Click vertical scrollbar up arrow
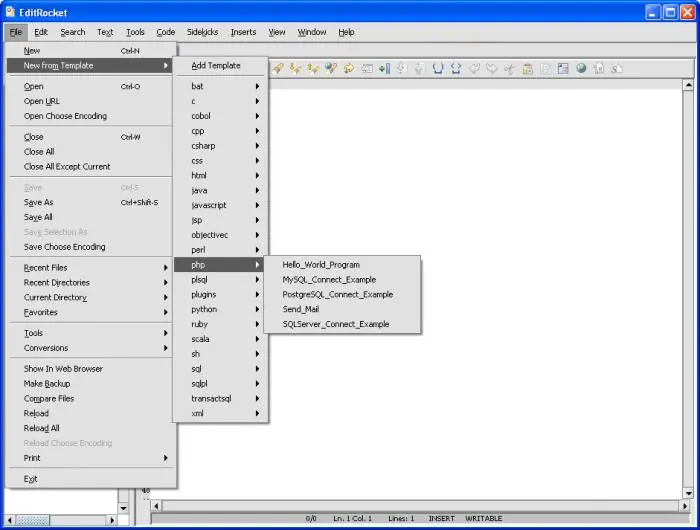Image resolution: width=700 pixels, height=530 pixels. tap(688, 84)
